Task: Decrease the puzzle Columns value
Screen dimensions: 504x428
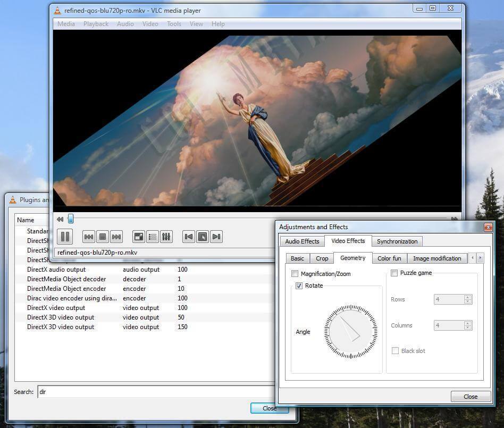Action: pyautogui.click(x=468, y=328)
